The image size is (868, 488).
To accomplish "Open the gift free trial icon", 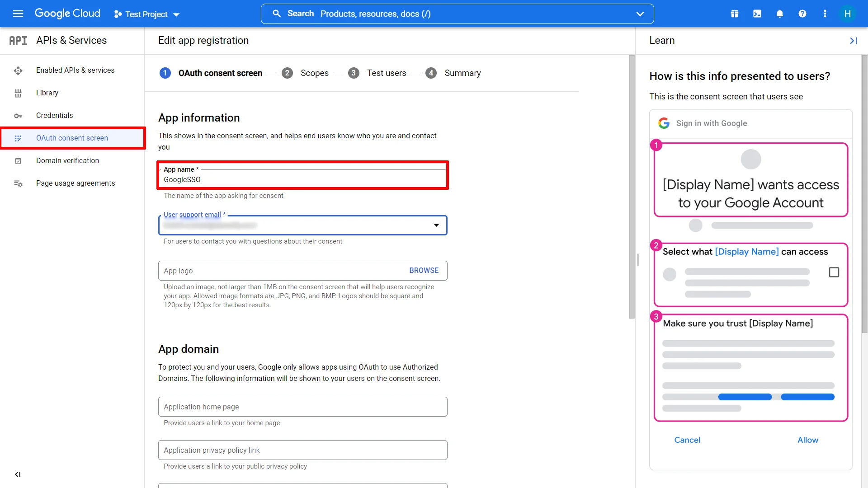I will [x=735, y=14].
